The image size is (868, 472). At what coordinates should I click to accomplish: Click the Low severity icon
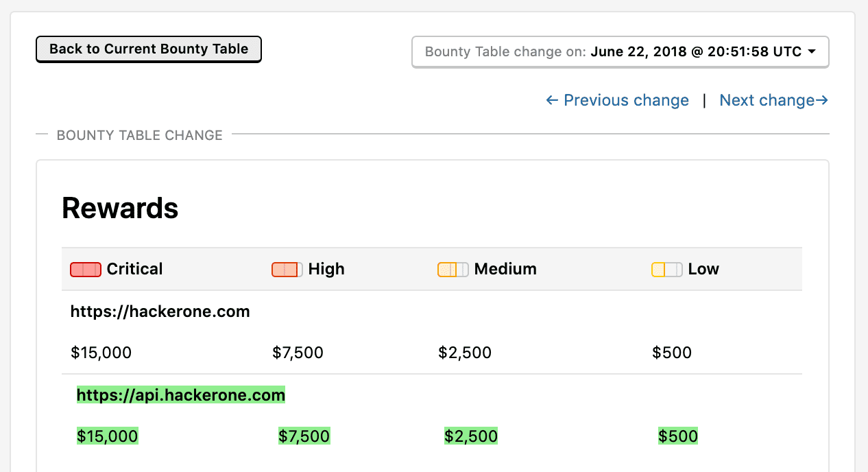(667, 270)
